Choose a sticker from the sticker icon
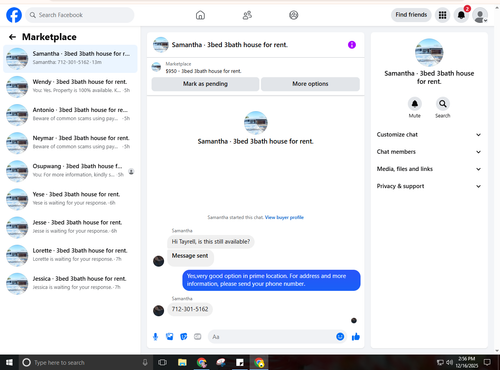Image resolution: width=500 pixels, height=370 pixels. (x=184, y=337)
